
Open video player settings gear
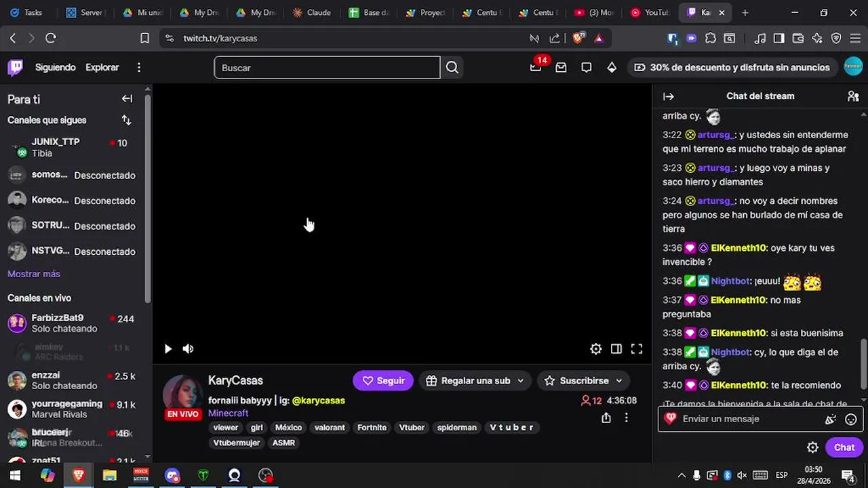pyautogui.click(x=596, y=349)
